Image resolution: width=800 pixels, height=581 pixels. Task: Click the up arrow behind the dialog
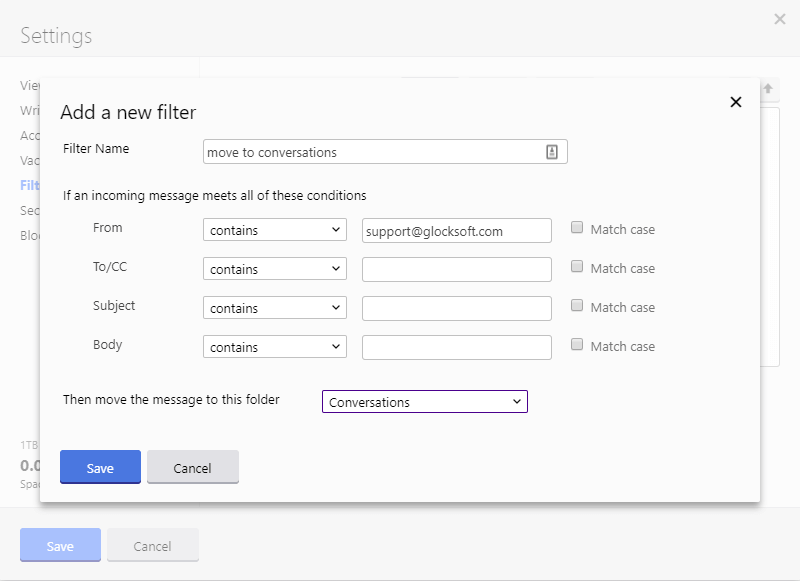pyautogui.click(x=766, y=90)
